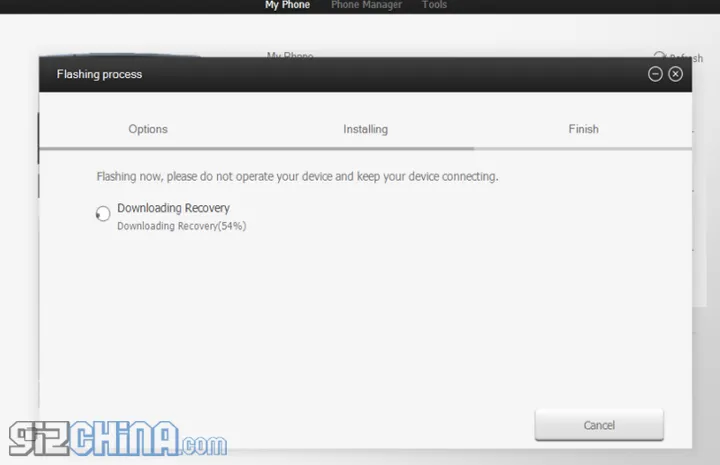Viewport: 720px width, 465px height.
Task: Select the Finish step header
Action: pyautogui.click(x=583, y=129)
